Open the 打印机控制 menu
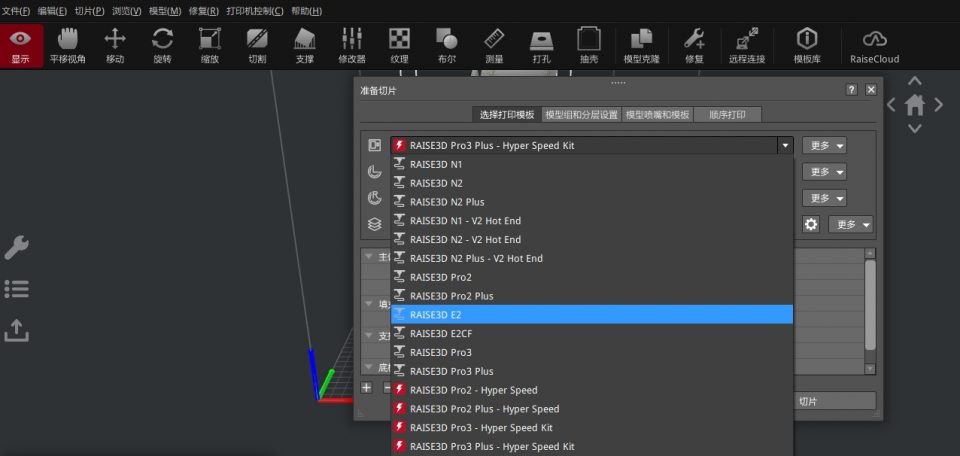 [x=255, y=11]
